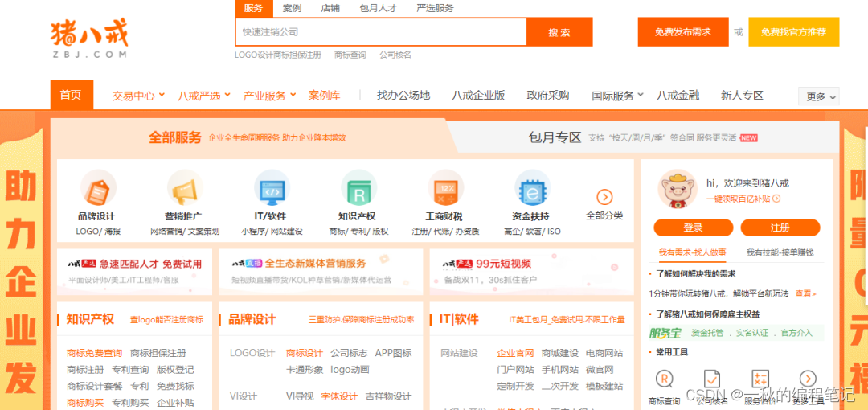868x410 pixels.
Task: Open 政府采购 in navigation
Action: (x=548, y=96)
